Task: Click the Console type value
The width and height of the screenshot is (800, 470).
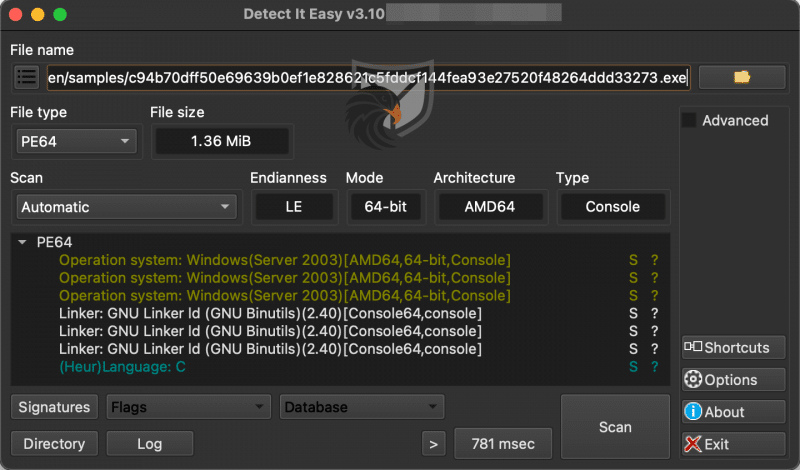Action: 613,207
